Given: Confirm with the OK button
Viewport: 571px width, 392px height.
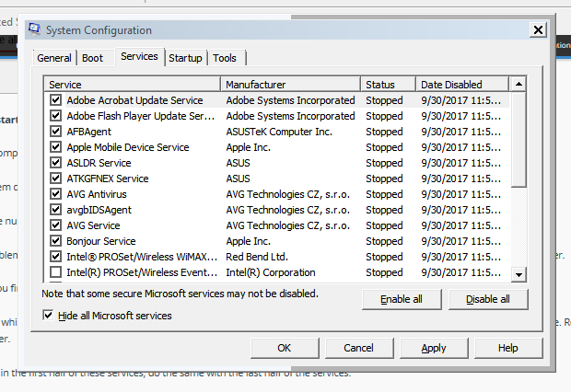Looking at the screenshot, I should (x=285, y=348).
